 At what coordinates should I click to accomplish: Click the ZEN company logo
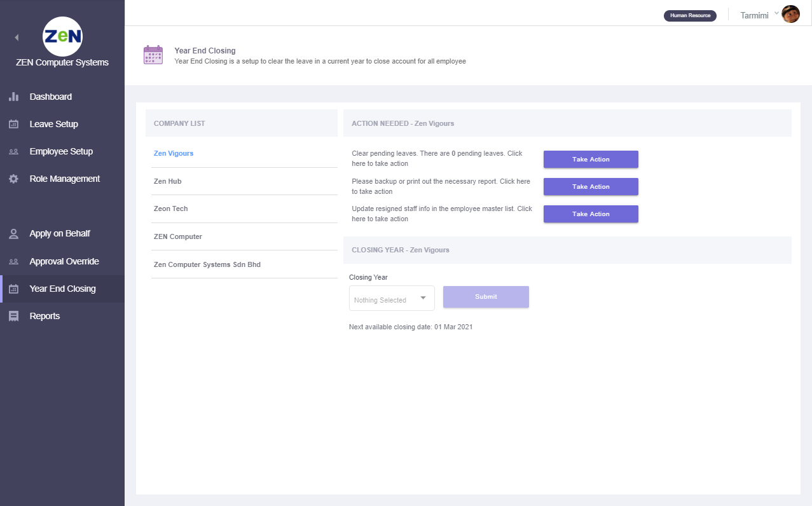[x=62, y=37]
